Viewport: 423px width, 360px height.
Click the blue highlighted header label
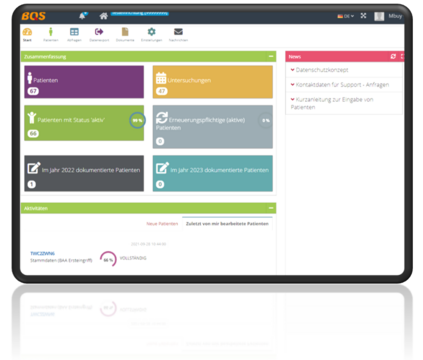140,13
